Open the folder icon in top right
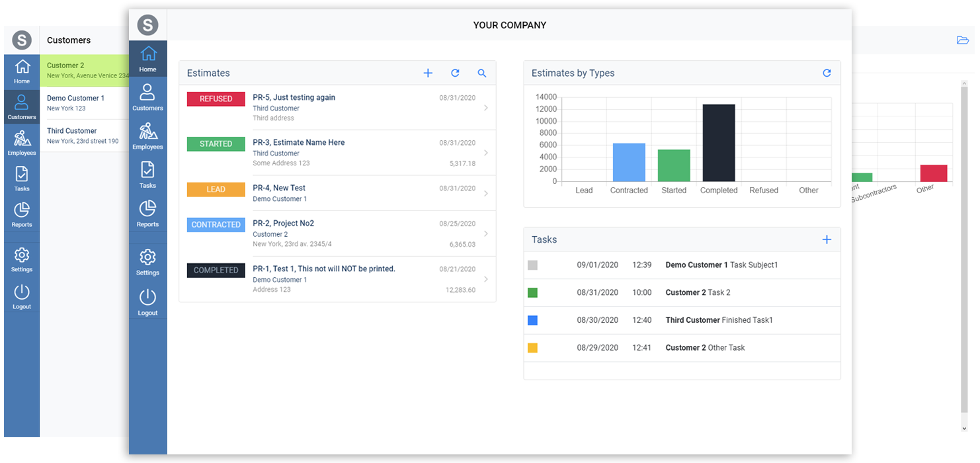Screen dimensions: 980x463 click(x=963, y=40)
